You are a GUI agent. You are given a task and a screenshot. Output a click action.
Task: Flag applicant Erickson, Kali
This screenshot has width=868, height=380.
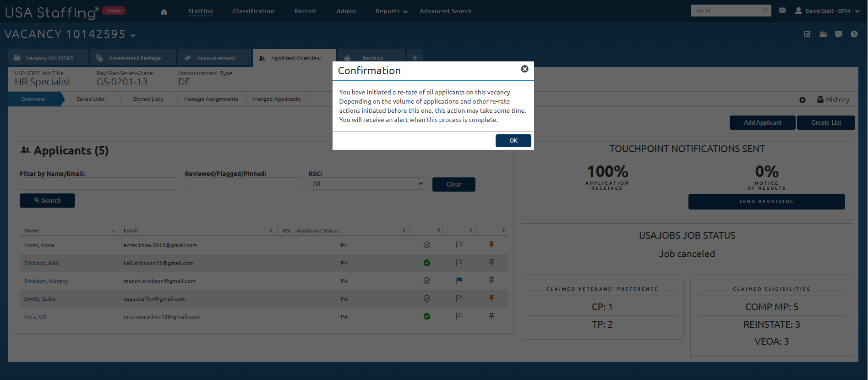[459, 263]
